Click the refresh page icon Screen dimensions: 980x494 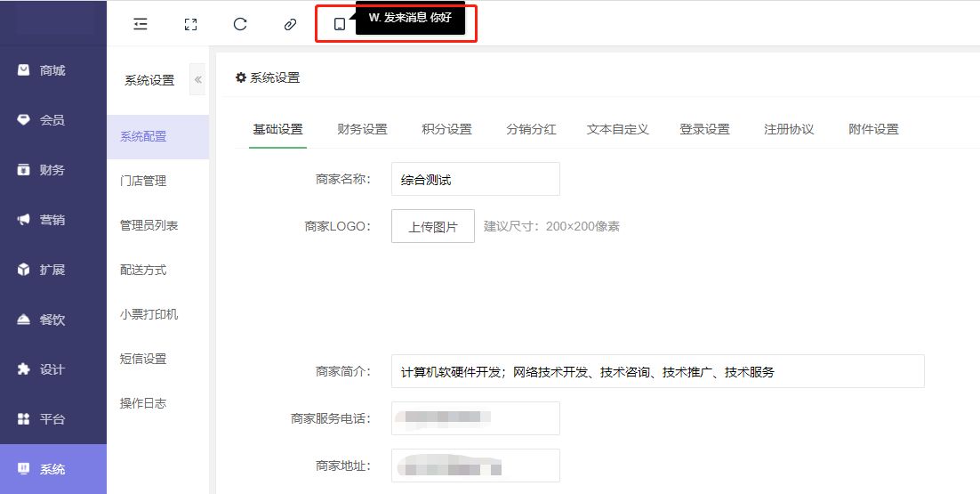pyautogui.click(x=240, y=25)
